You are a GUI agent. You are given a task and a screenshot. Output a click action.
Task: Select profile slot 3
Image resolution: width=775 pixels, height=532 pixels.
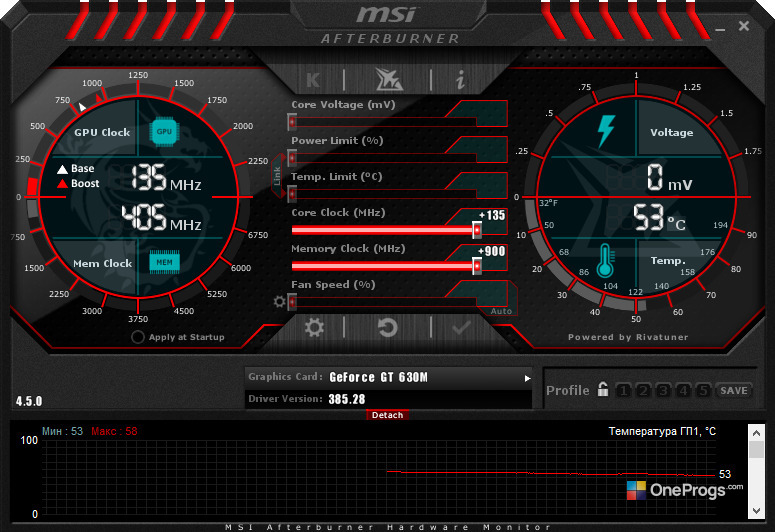tap(663, 391)
